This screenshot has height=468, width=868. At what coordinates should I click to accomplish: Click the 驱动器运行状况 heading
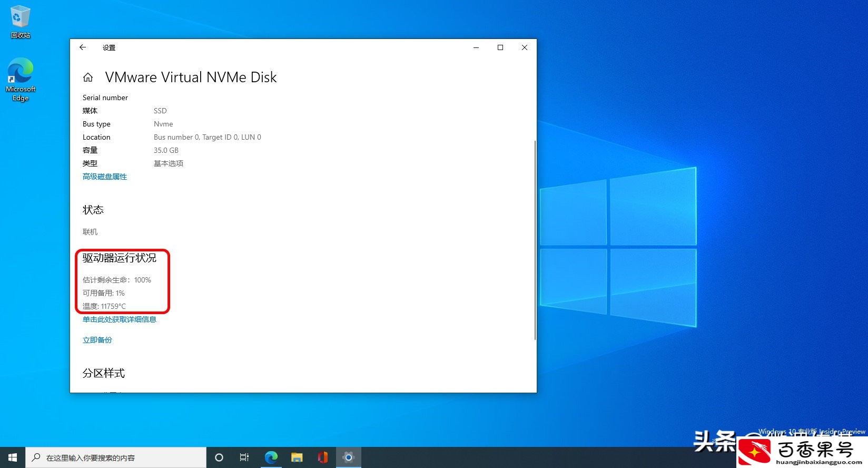pyautogui.click(x=120, y=258)
